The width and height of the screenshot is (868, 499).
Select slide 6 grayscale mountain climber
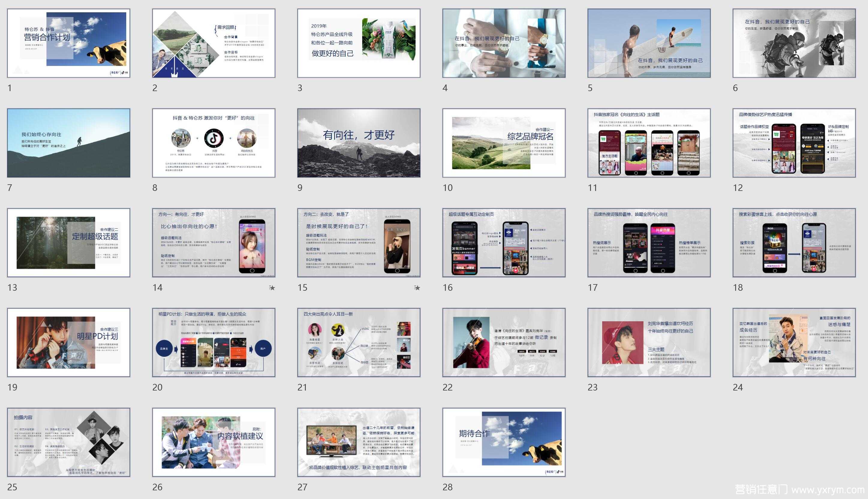coord(794,43)
